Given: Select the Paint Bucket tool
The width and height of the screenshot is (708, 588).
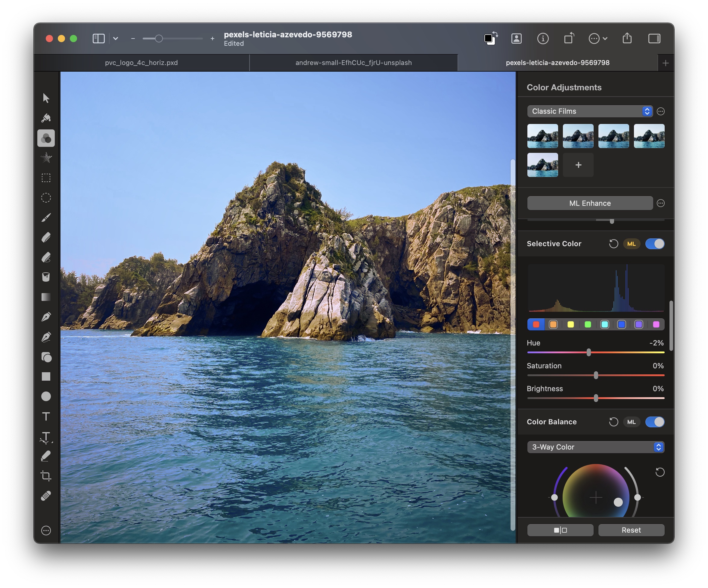Looking at the screenshot, I should coord(48,276).
